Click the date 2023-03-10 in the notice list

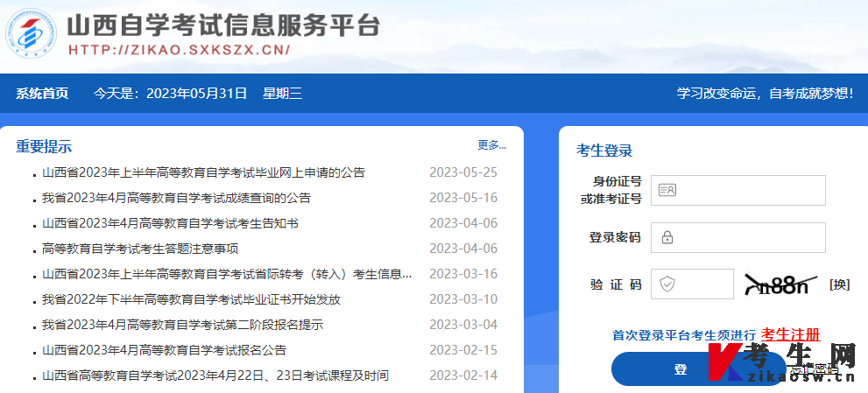[x=463, y=299]
